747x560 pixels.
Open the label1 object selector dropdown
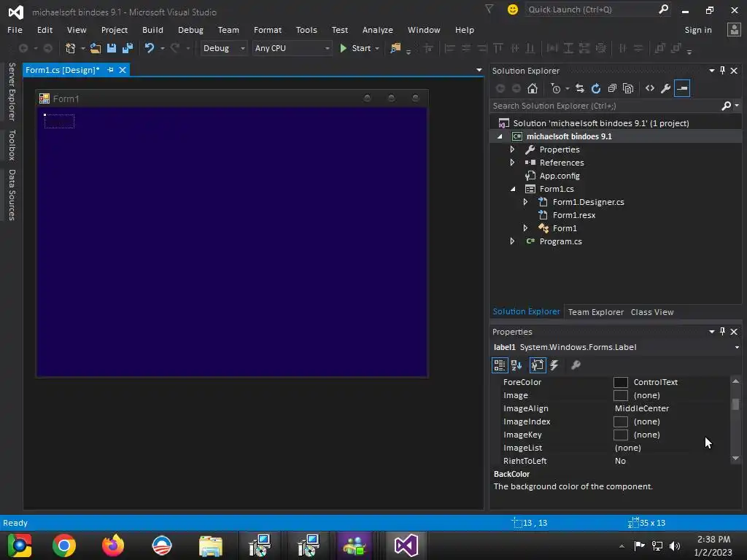(737, 347)
